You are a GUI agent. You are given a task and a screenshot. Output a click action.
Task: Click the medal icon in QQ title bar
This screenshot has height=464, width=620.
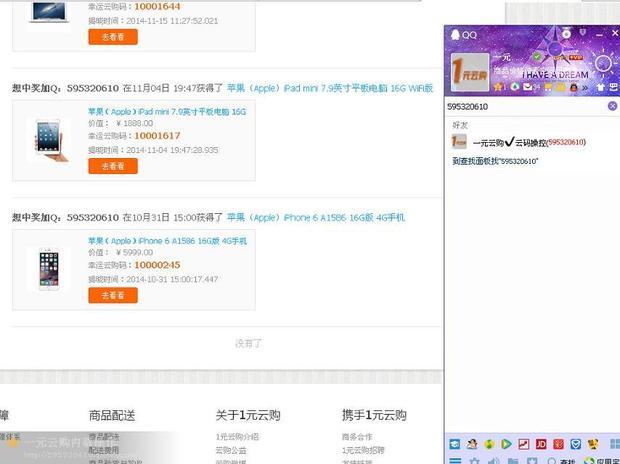tap(567, 33)
